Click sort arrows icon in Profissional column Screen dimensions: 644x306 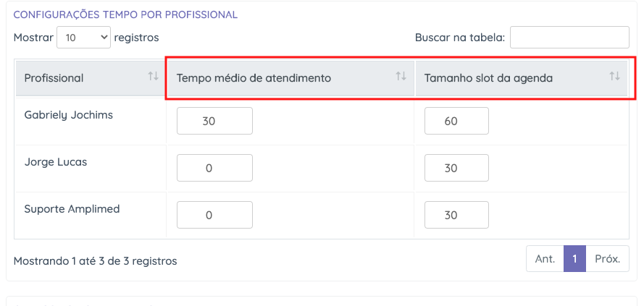153,76
